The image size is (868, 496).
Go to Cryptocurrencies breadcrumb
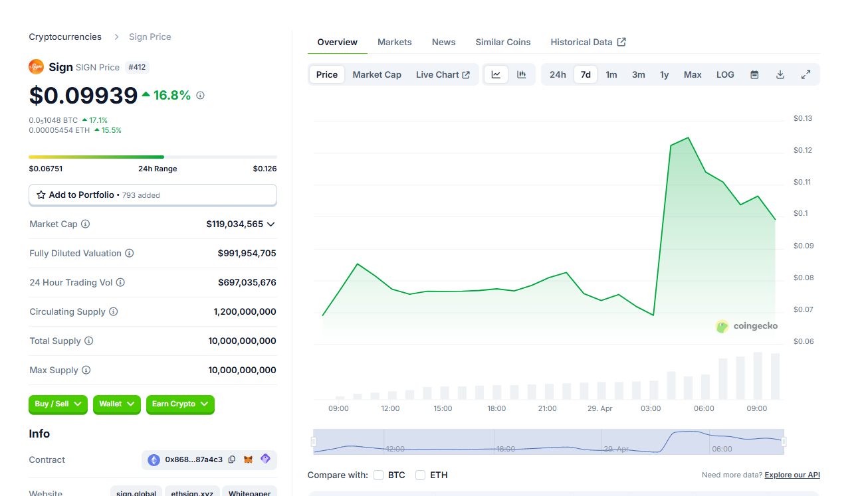[x=65, y=37]
